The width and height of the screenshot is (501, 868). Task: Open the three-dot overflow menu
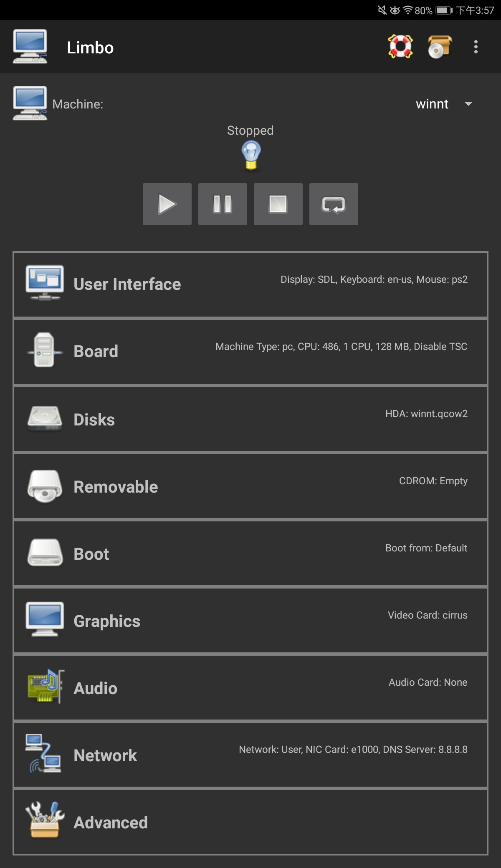(x=476, y=47)
